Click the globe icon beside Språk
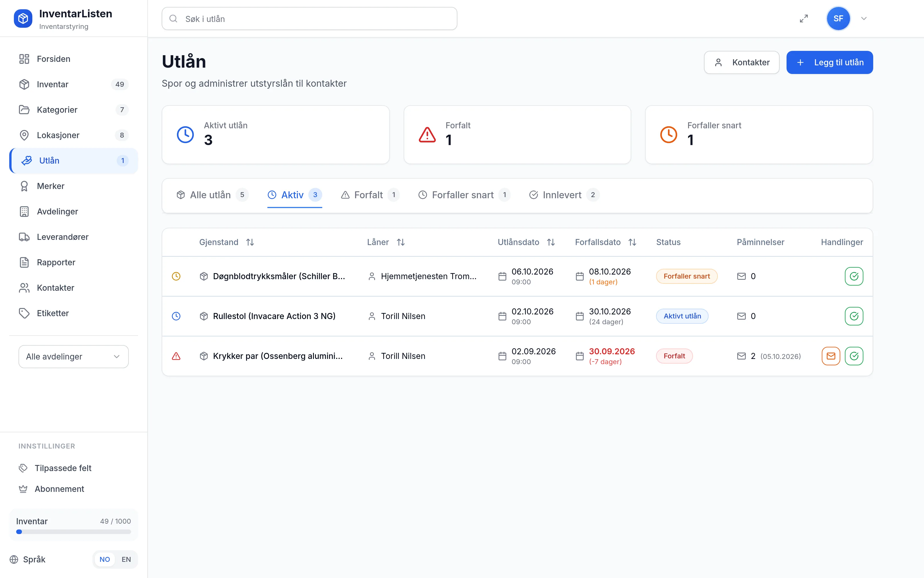 tap(14, 559)
